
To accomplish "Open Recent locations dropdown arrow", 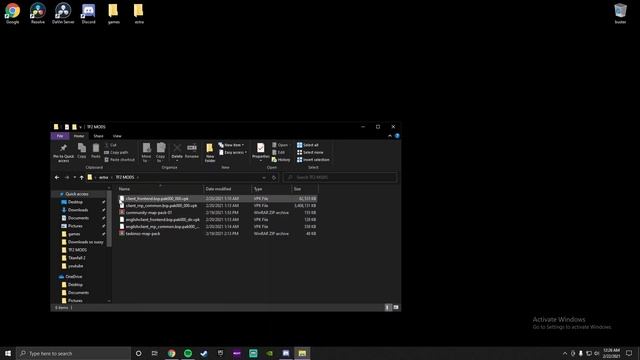I will pyautogui.click(x=75, y=177).
